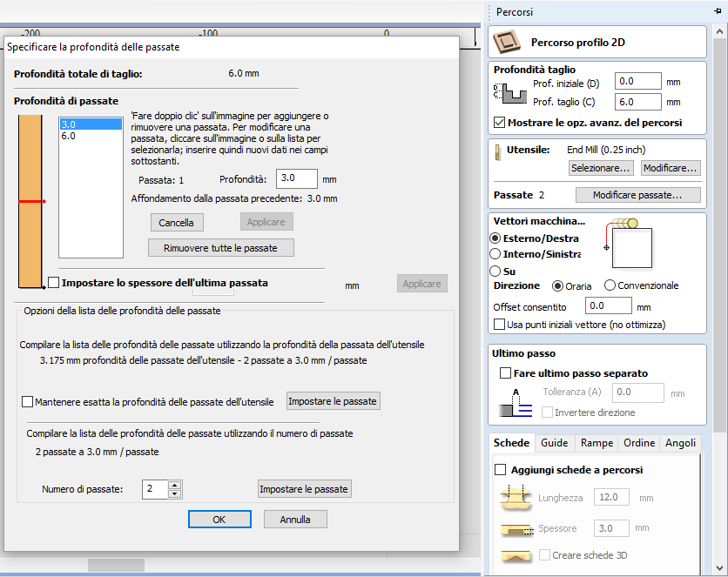Click Impostare le passate next to Mantenere esatta

333,401
